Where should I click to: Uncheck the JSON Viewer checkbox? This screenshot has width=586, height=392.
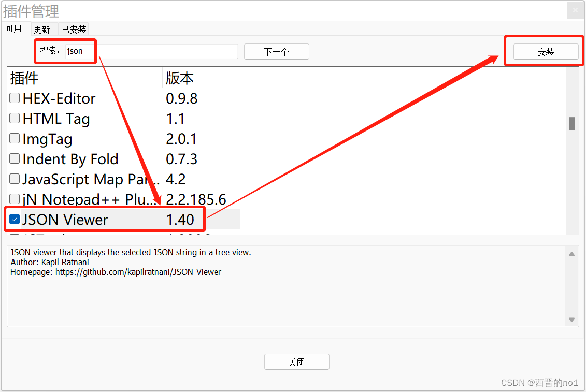(x=15, y=219)
